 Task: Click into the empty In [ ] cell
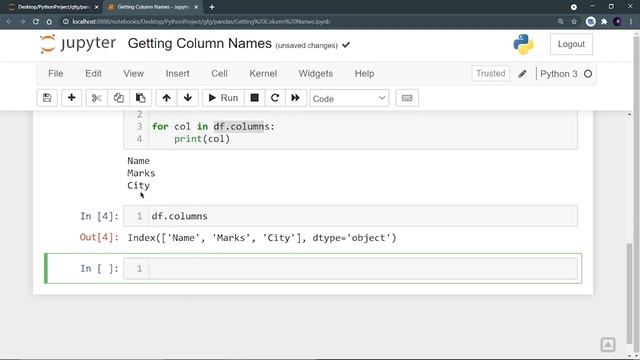362,269
